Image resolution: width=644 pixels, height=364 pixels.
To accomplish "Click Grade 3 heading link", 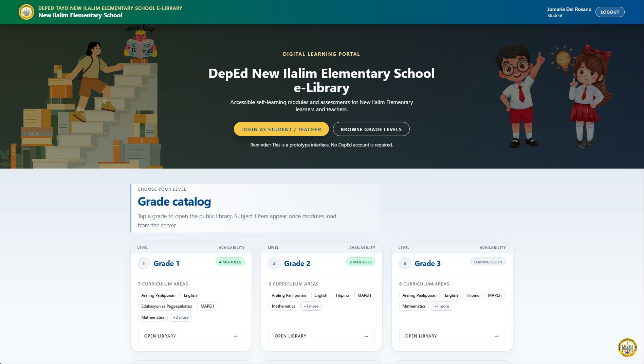I will [x=427, y=263].
